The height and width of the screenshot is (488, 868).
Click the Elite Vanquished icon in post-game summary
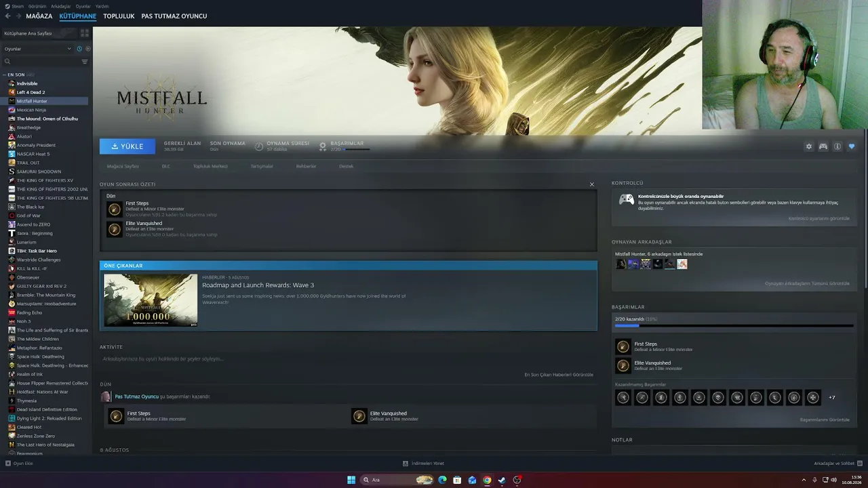[115, 229]
